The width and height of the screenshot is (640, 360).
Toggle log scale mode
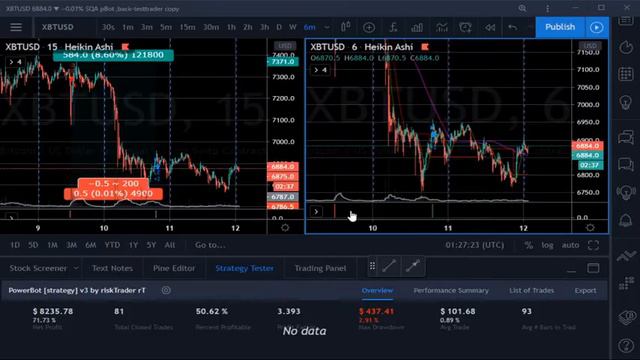547,245
